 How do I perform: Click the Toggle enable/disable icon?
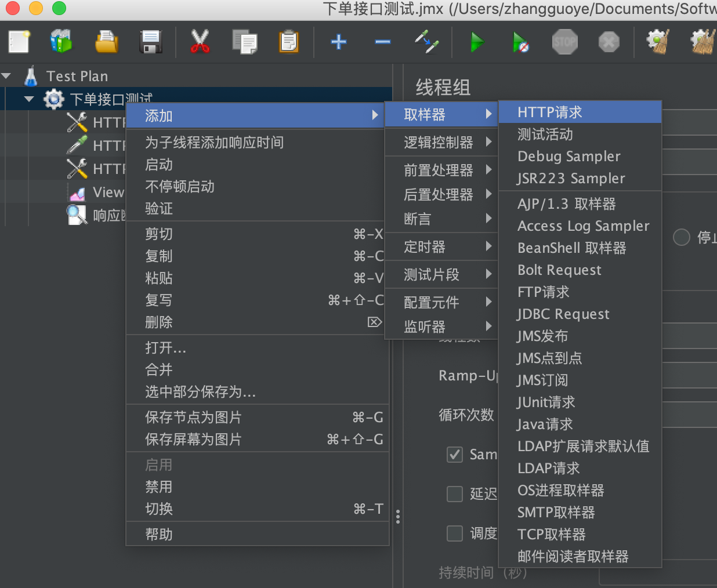426,42
